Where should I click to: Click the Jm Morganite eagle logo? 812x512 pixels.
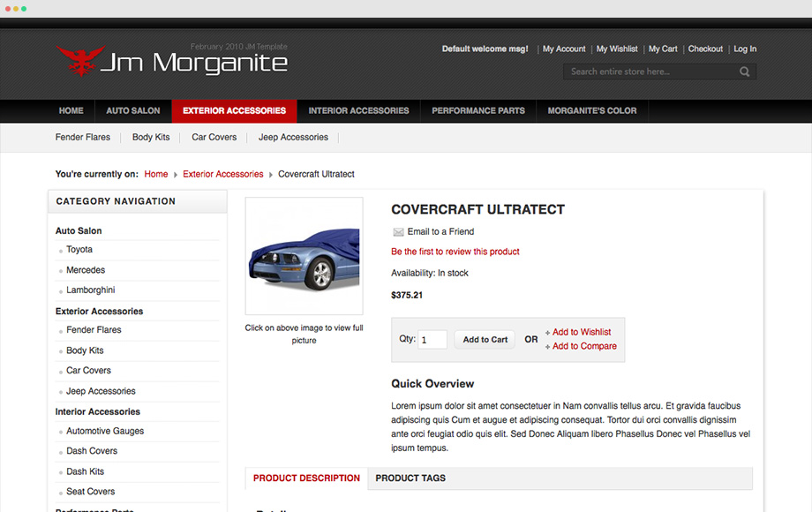click(80, 61)
